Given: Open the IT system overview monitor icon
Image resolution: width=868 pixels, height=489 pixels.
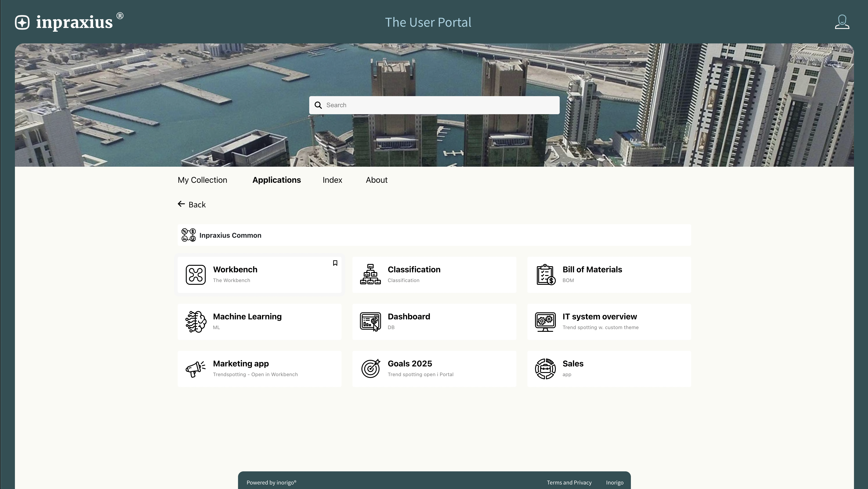Looking at the screenshot, I should (x=545, y=322).
